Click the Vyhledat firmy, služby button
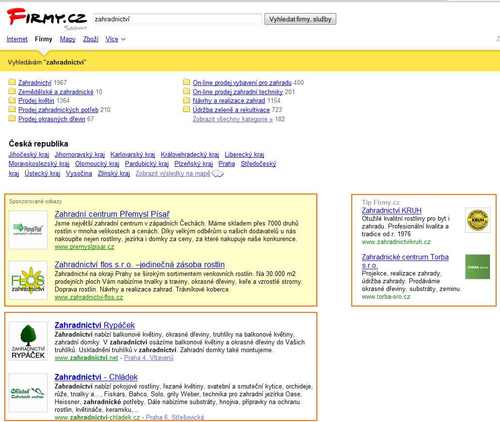This screenshot has height=422, width=500. coord(300,19)
